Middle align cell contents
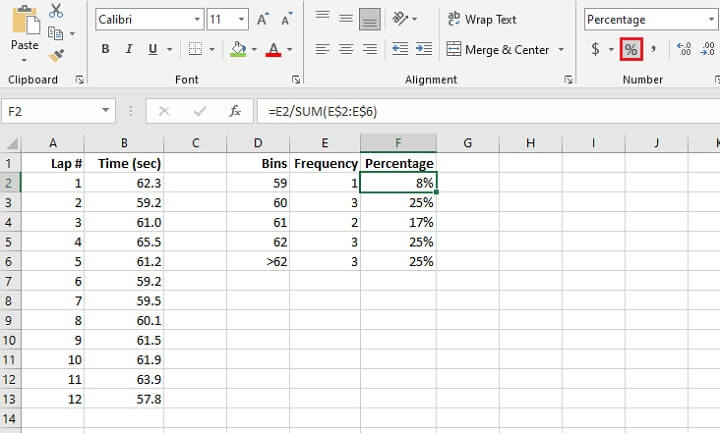This screenshot has width=720, height=433. tap(346, 19)
